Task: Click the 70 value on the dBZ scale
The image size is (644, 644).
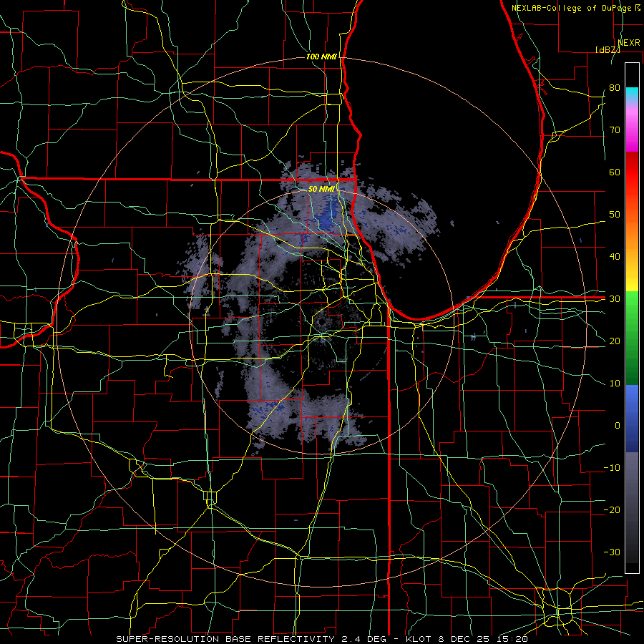Action: (615, 130)
